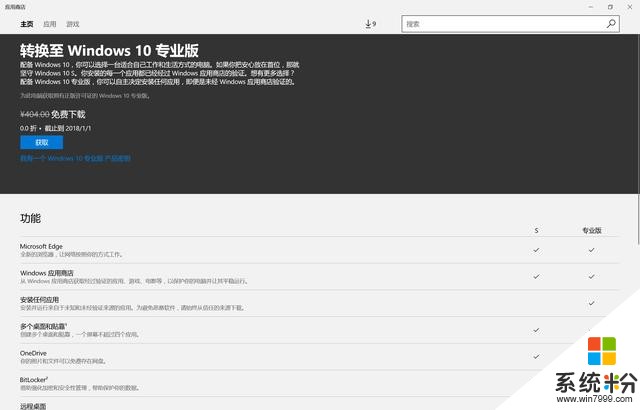Click the S column header
The image size is (640, 410).
[536, 230]
